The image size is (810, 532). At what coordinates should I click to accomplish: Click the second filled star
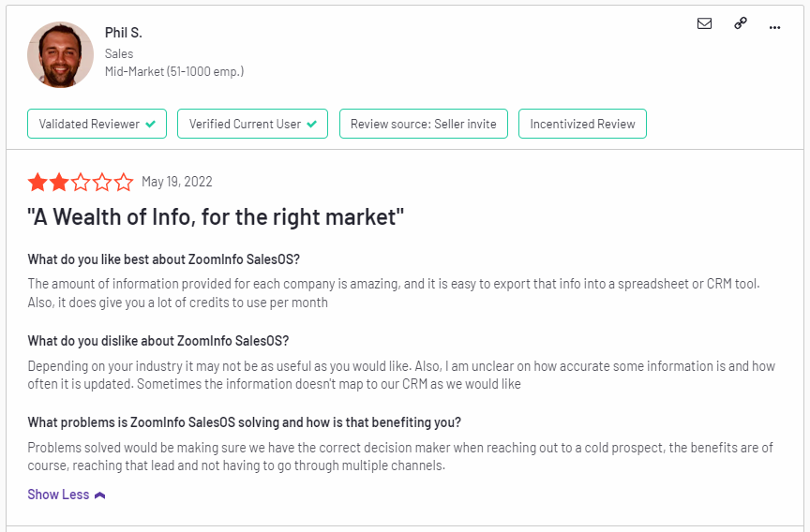coord(59,182)
